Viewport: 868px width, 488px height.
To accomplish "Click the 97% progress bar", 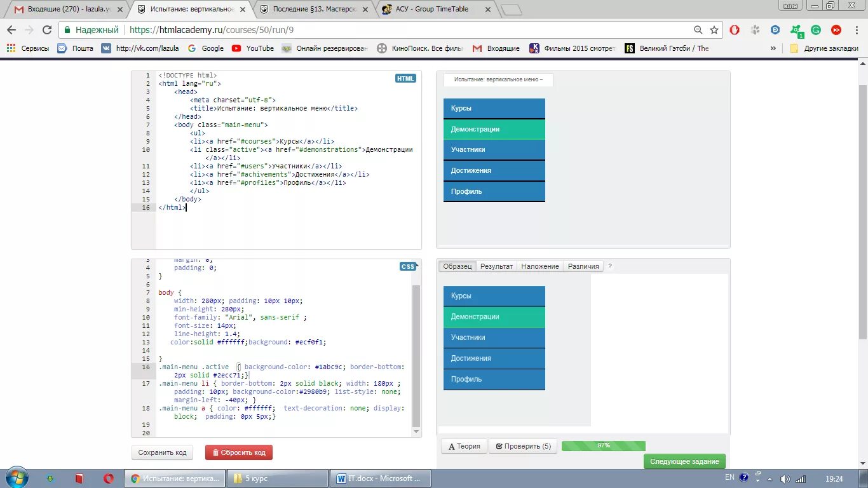I will pyautogui.click(x=604, y=446).
